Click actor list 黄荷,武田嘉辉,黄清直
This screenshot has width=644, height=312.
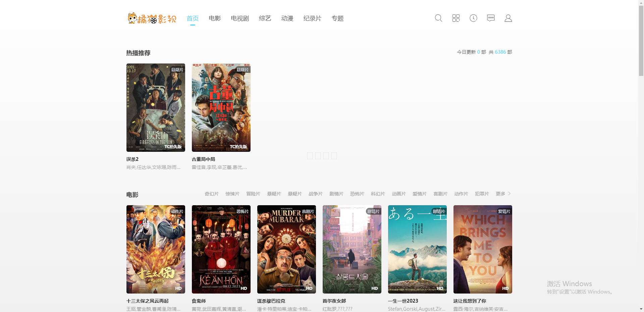219,309
